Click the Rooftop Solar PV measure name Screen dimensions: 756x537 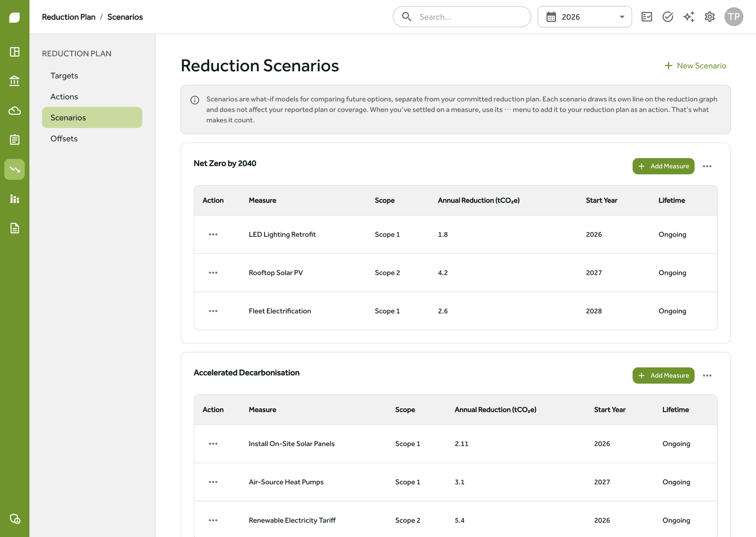click(276, 273)
